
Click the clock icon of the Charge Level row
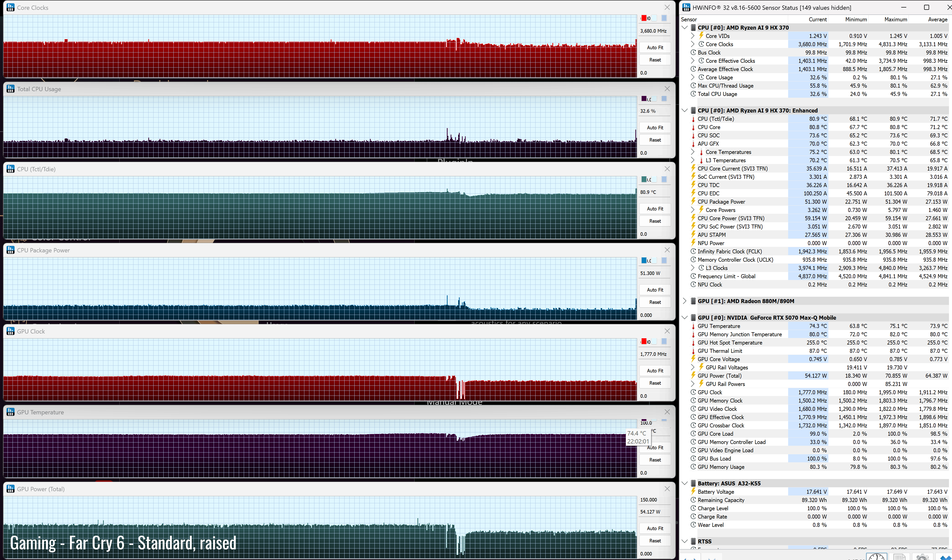(693, 508)
